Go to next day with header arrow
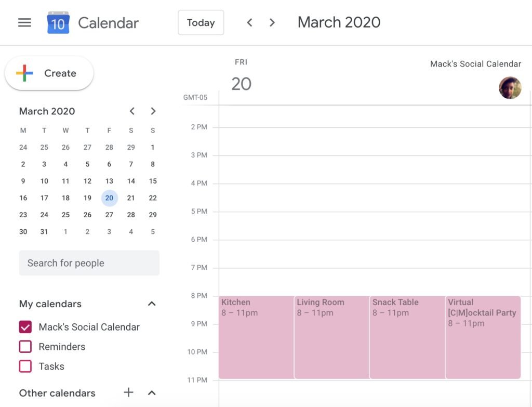The width and height of the screenshot is (532, 407). (272, 23)
